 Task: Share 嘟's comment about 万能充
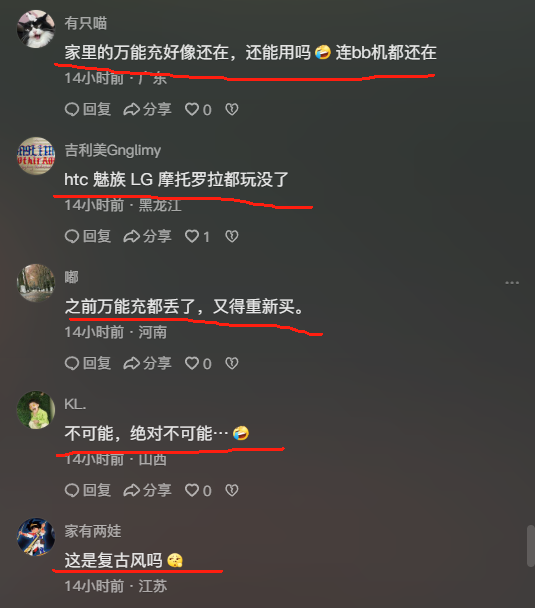pos(147,363)
